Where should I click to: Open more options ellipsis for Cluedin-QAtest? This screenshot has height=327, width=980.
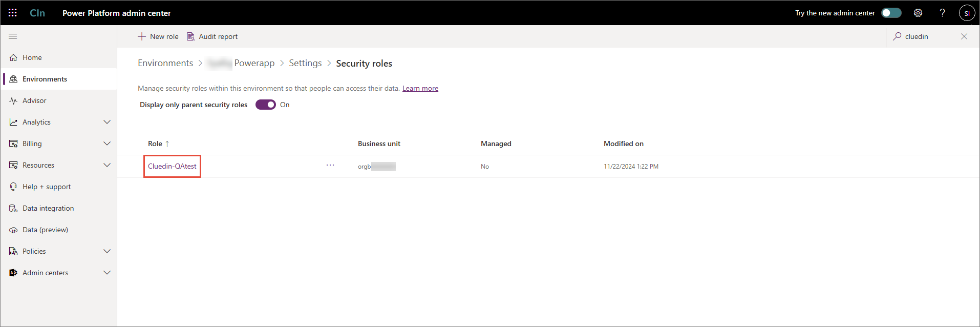click(330, 165)
